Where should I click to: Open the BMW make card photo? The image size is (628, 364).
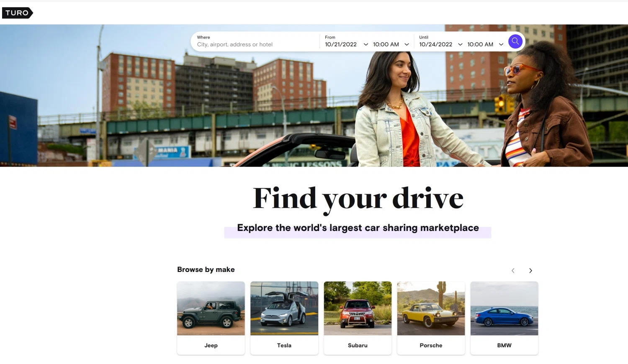(504, 308)
